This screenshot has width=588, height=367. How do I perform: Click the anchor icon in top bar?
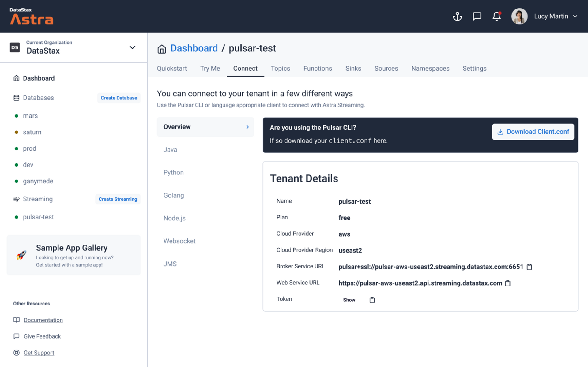point(457,16)
